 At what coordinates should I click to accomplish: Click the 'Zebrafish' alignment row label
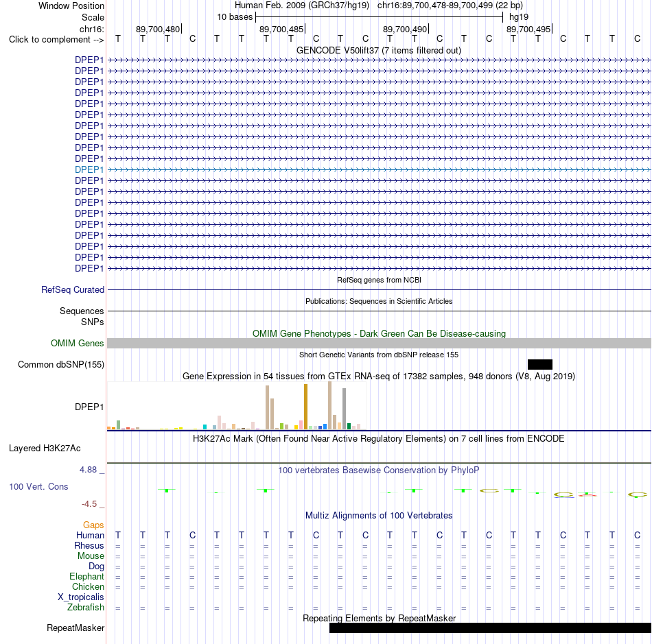pos(86,608)
